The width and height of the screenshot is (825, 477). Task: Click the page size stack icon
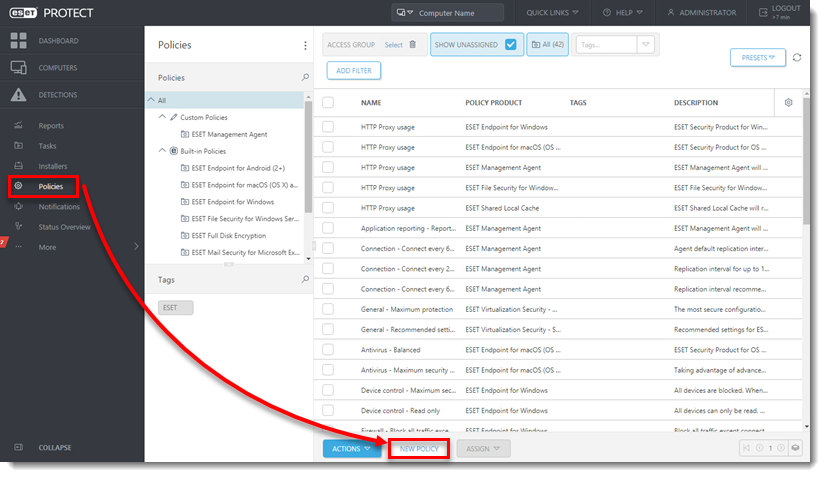coord(795,448)
